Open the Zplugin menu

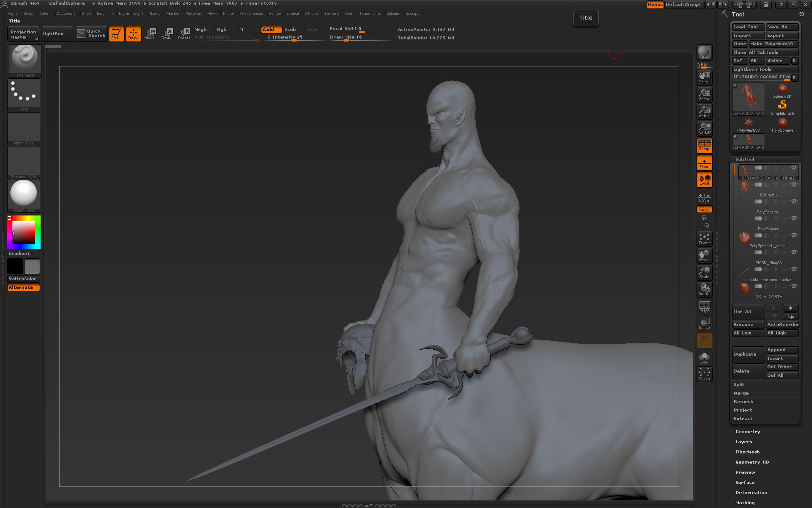point(392,14)
